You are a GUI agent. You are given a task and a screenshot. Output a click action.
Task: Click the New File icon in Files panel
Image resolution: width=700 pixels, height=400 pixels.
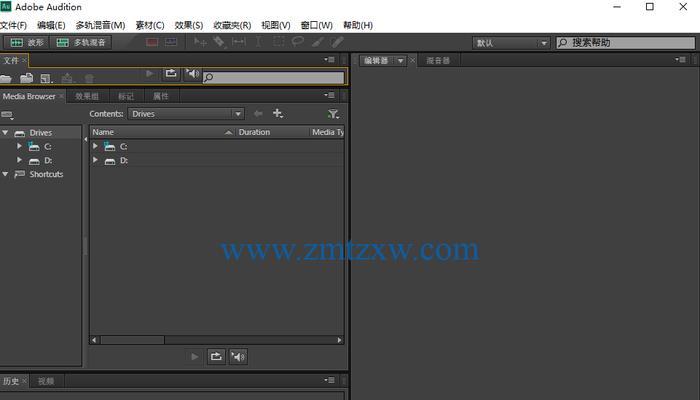coord(46,79)
